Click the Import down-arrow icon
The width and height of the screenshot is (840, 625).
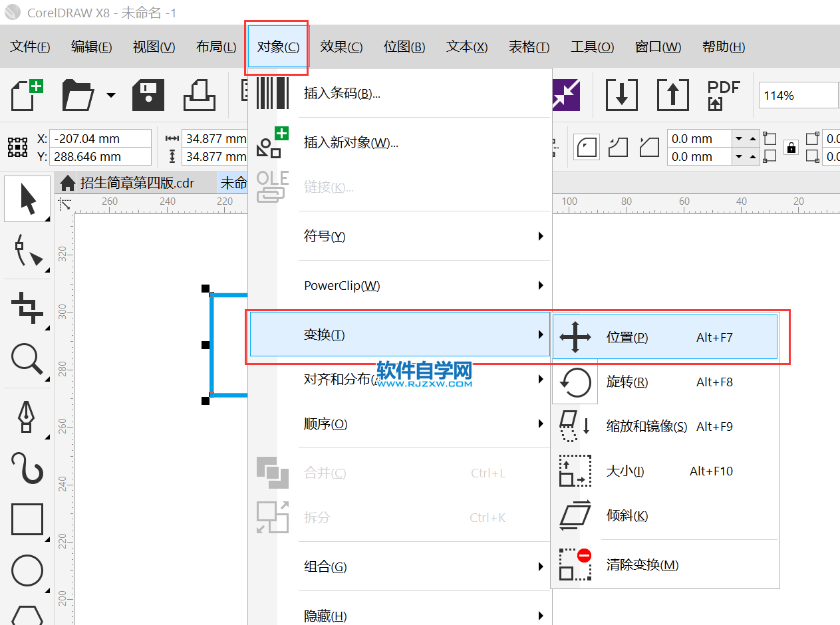pyautogui.click(x=621, y=95)
